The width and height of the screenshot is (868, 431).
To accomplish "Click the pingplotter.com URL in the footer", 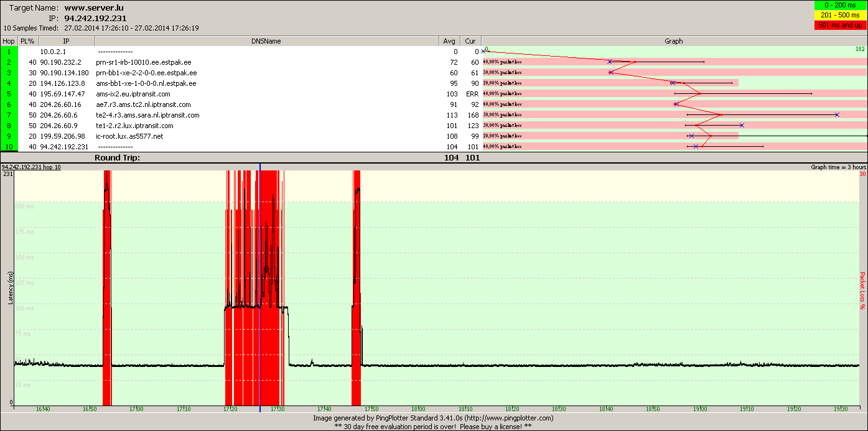I will 508,419.
